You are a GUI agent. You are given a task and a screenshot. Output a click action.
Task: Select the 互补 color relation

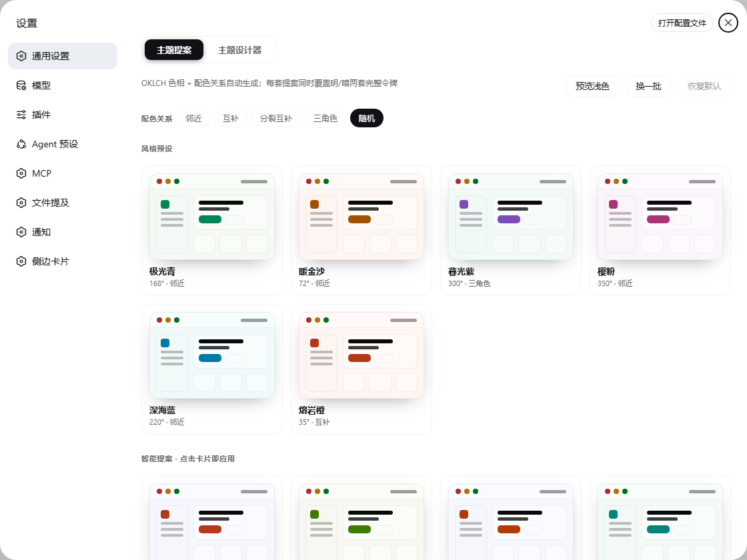tap(231, 118)
